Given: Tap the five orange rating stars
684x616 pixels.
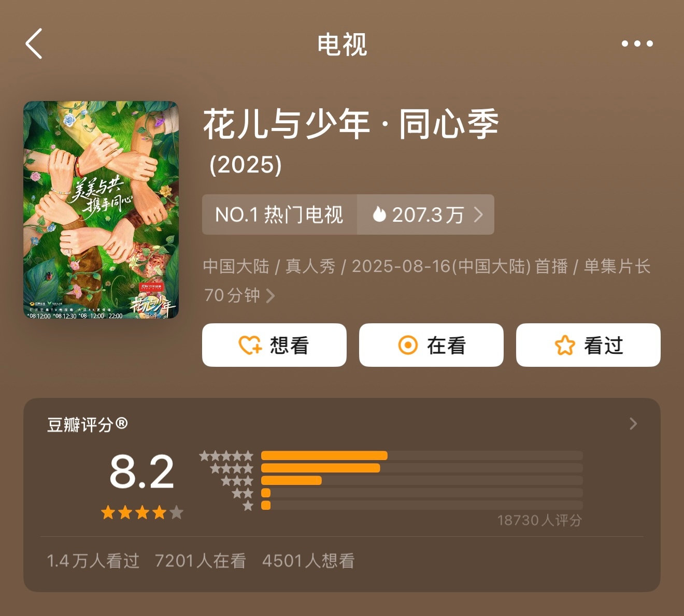Looking at the screenshot, I should click(x=142, y=512).
